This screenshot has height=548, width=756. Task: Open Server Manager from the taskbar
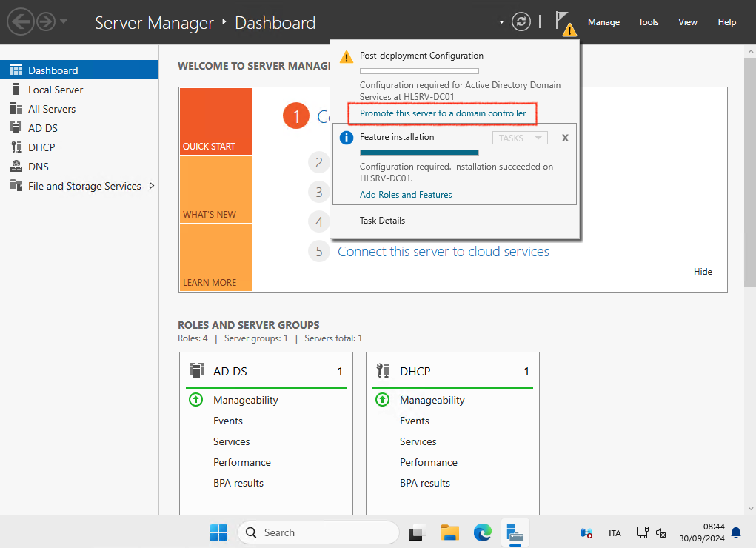click(x=515, y=532)
